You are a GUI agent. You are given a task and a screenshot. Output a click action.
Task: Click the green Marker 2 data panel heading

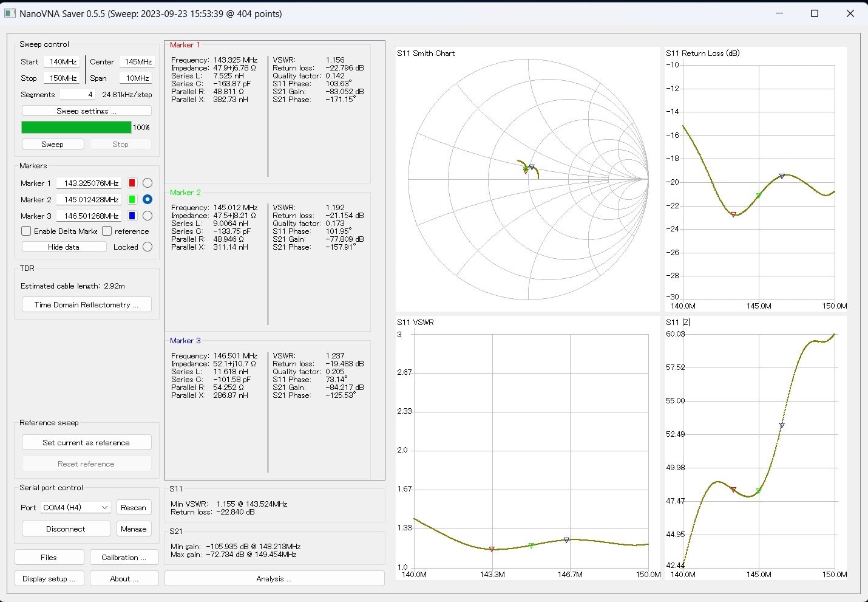[x=185, y=192]
